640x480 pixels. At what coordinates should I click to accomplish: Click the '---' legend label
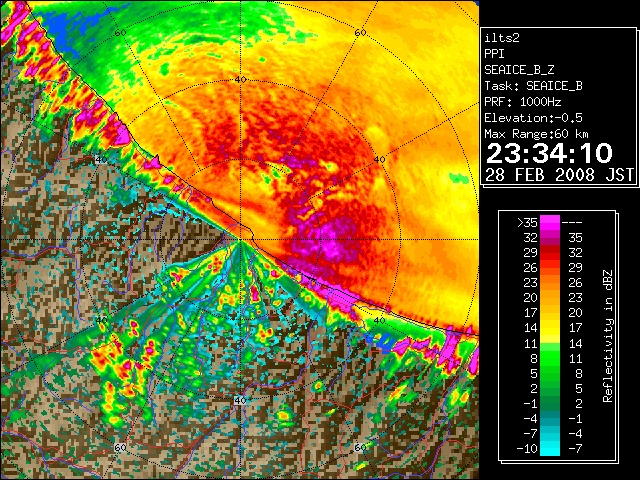tap(572, 222)
